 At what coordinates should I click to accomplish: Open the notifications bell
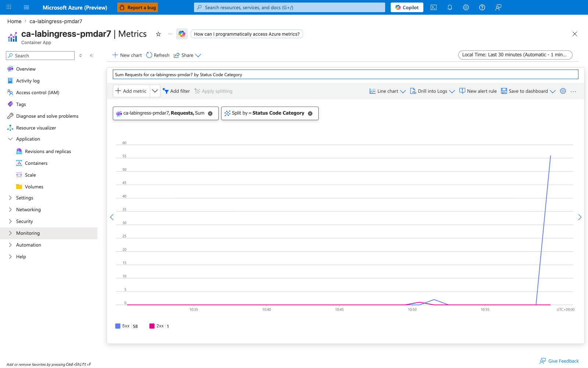click(450, 7)
